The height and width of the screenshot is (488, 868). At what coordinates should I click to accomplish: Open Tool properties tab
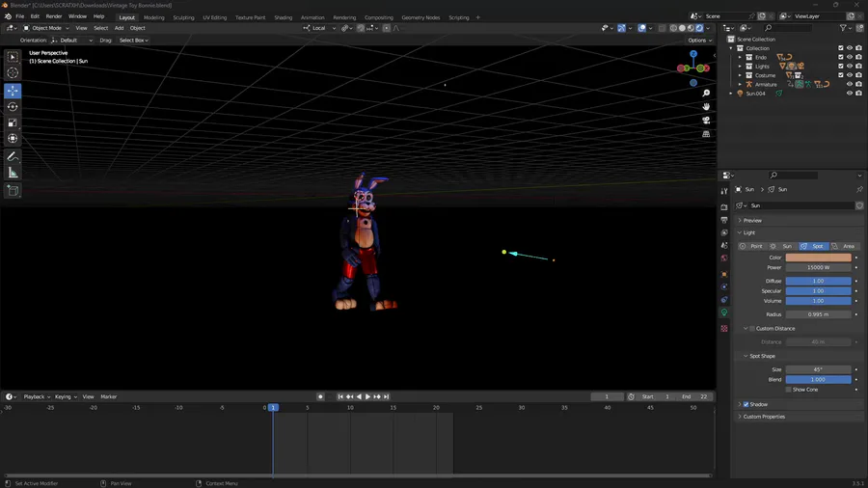[x=724, y=191]
